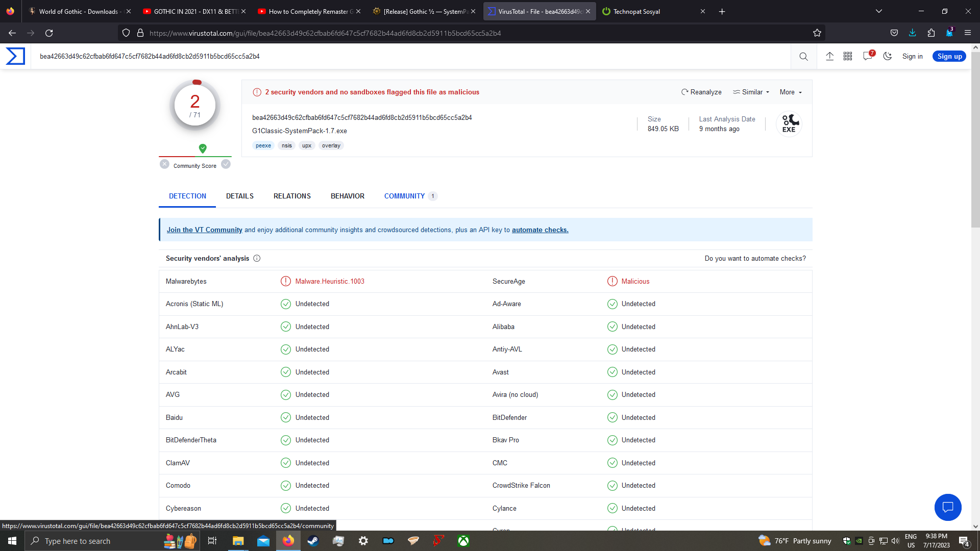Click the Sign up button
The height and width of the screenshot is (551, 980).
[949, 56]
